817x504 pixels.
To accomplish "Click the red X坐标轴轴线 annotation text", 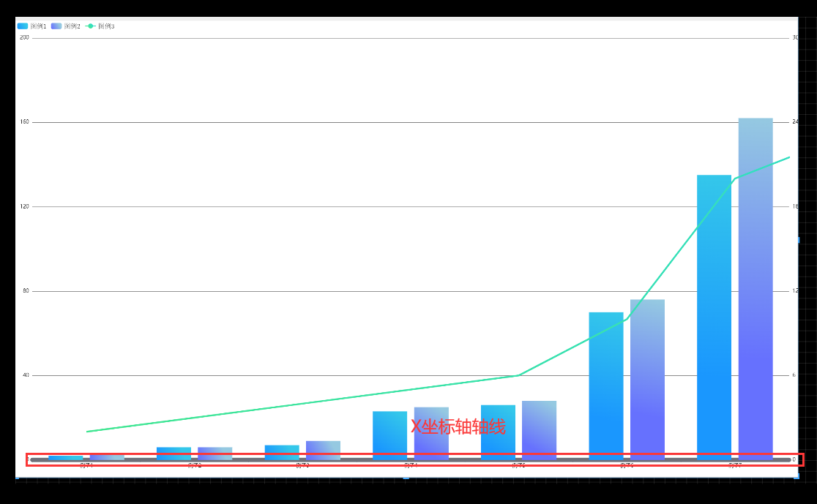I will click(x=458, y=427).
